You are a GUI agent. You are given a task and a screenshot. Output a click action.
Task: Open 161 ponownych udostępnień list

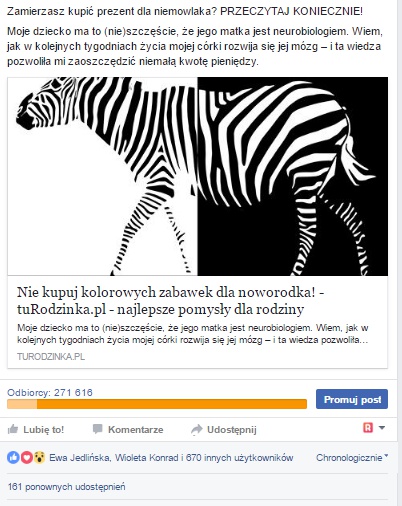click(67, 487)
